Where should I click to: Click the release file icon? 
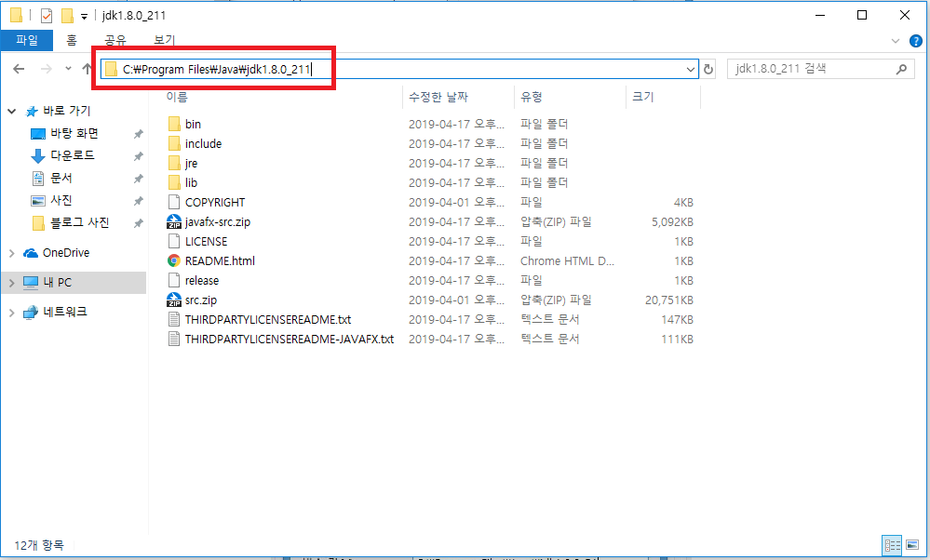(174, 280)
